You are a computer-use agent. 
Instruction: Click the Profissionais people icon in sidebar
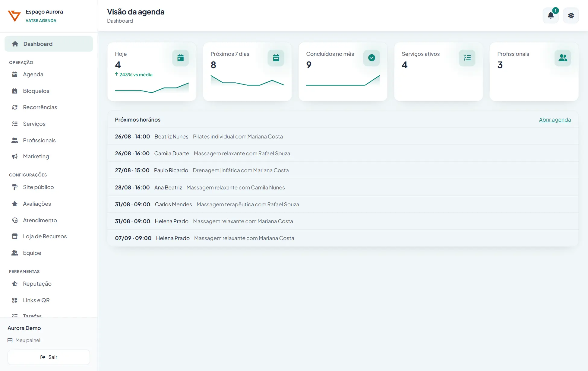coord(15,141)
